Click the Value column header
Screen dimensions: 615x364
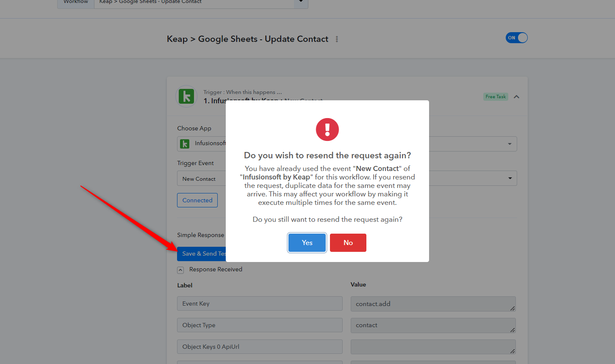coord(358,284)
